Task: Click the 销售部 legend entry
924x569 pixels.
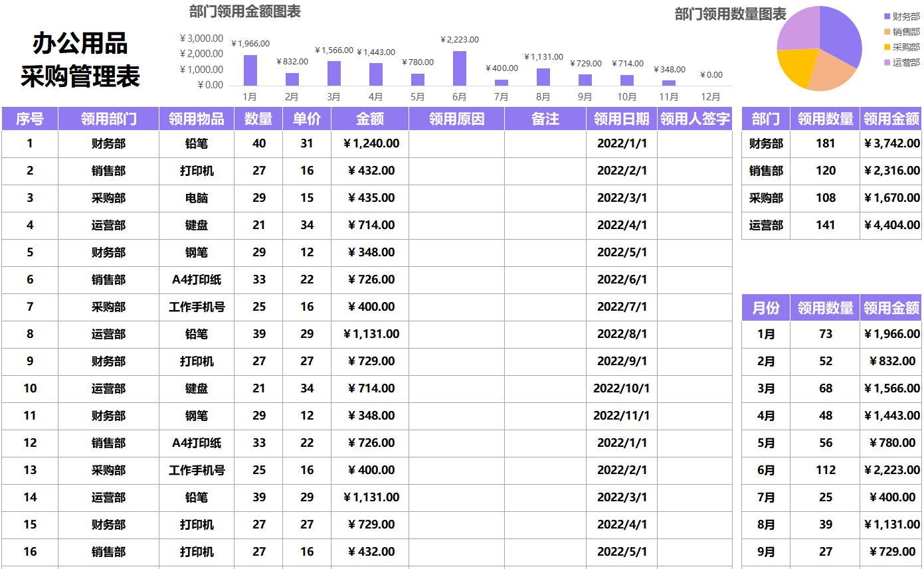Action: click(x=902, y=32)
